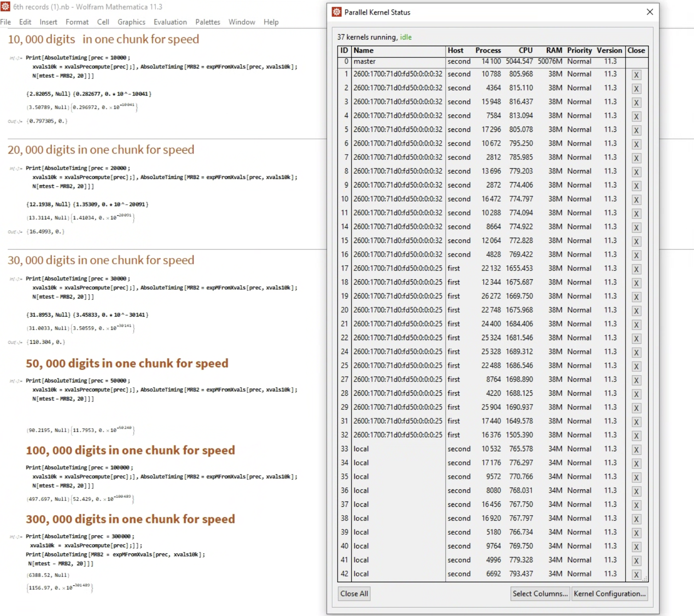Close kernel 6 using the X
The image size is (694, 616).
point(636,144)
